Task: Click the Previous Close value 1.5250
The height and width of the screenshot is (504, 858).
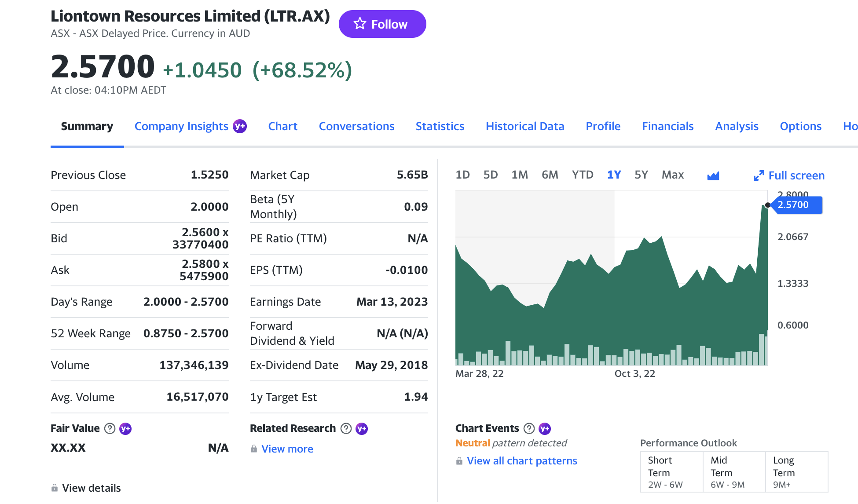Action: (209, 175)
